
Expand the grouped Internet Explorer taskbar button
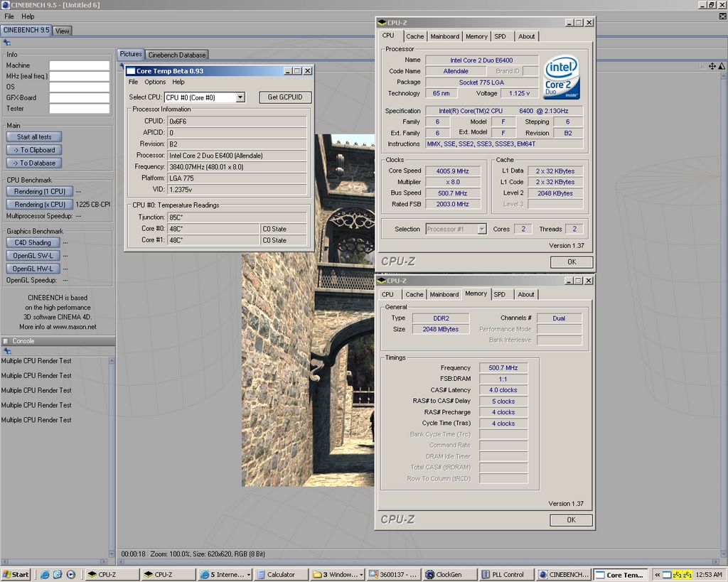(x=225, y=574)
